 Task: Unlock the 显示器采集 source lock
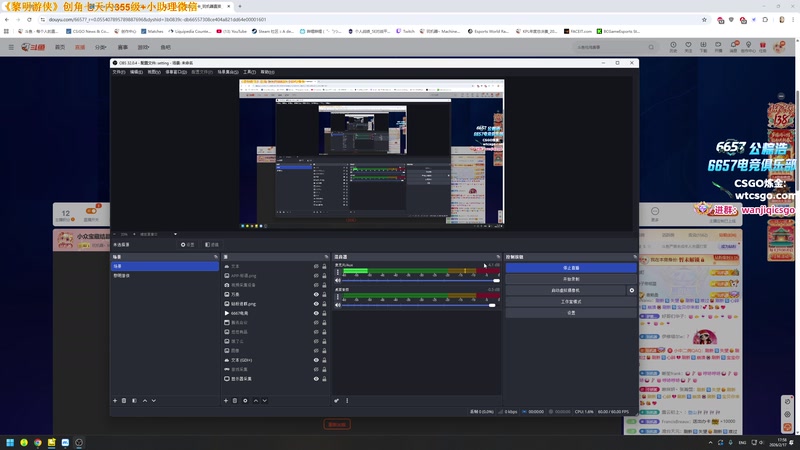tap(324, 379)
